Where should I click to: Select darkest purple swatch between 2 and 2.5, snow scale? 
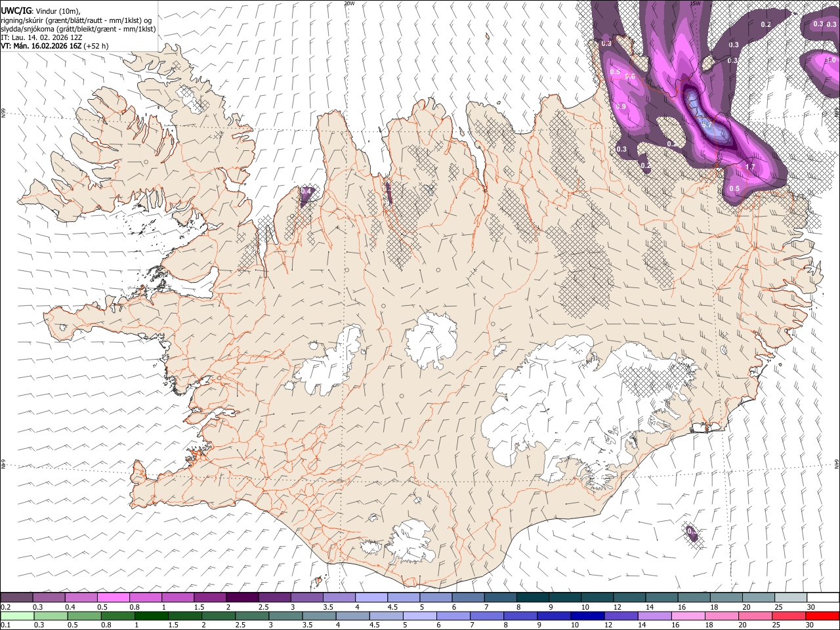coord(241,598)
